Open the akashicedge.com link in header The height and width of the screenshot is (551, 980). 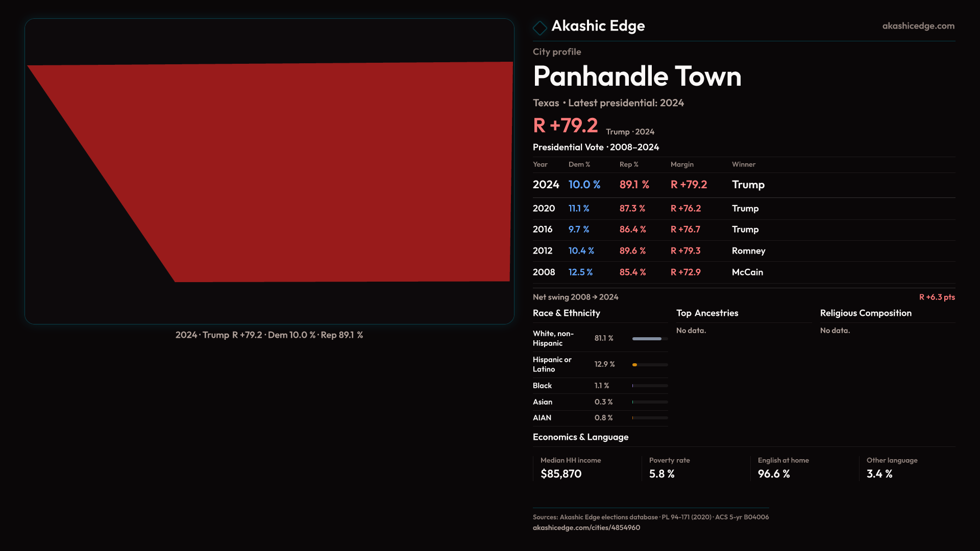tap(918, 26)
